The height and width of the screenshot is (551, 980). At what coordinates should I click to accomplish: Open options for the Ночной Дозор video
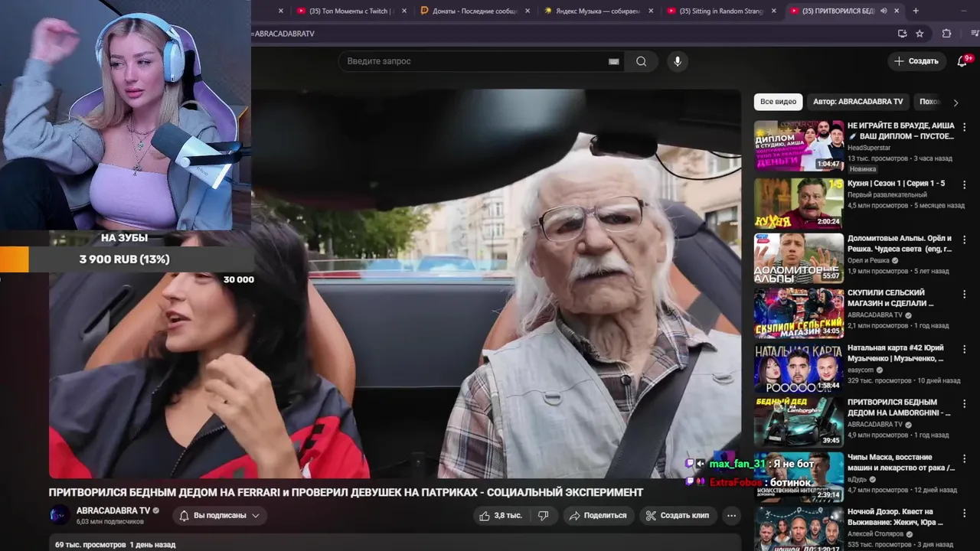(x=964, y=513)
